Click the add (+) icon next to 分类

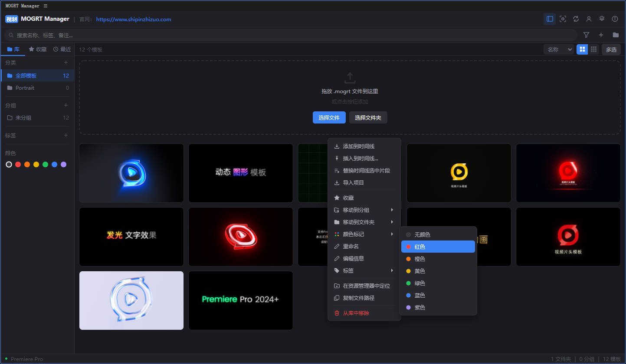click(66, 62)
